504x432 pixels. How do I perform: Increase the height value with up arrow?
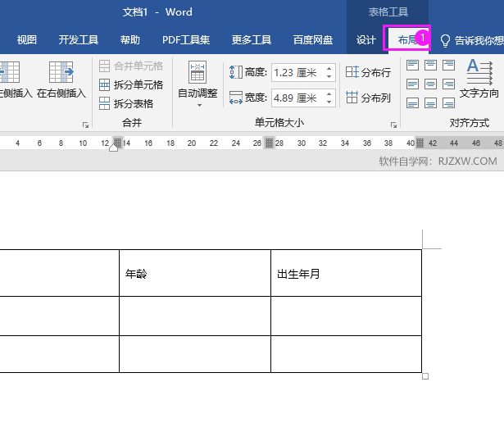coord(329,69)
